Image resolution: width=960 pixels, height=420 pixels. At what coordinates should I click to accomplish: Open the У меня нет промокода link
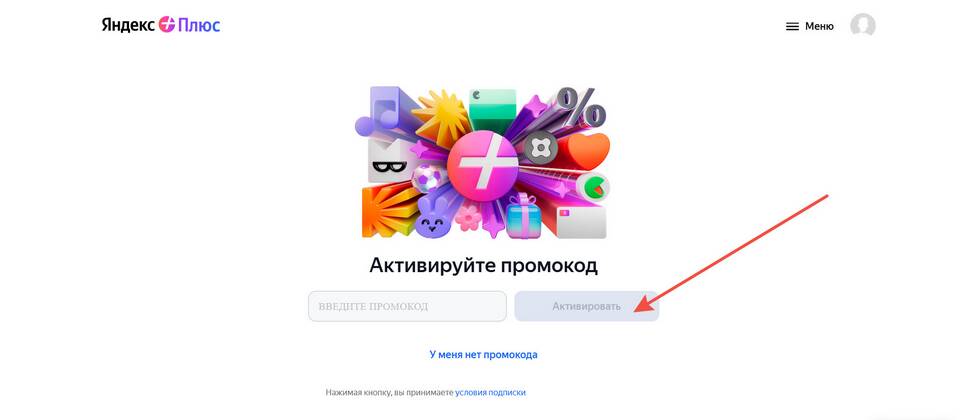pyautogui.click(x=483, y=354)
